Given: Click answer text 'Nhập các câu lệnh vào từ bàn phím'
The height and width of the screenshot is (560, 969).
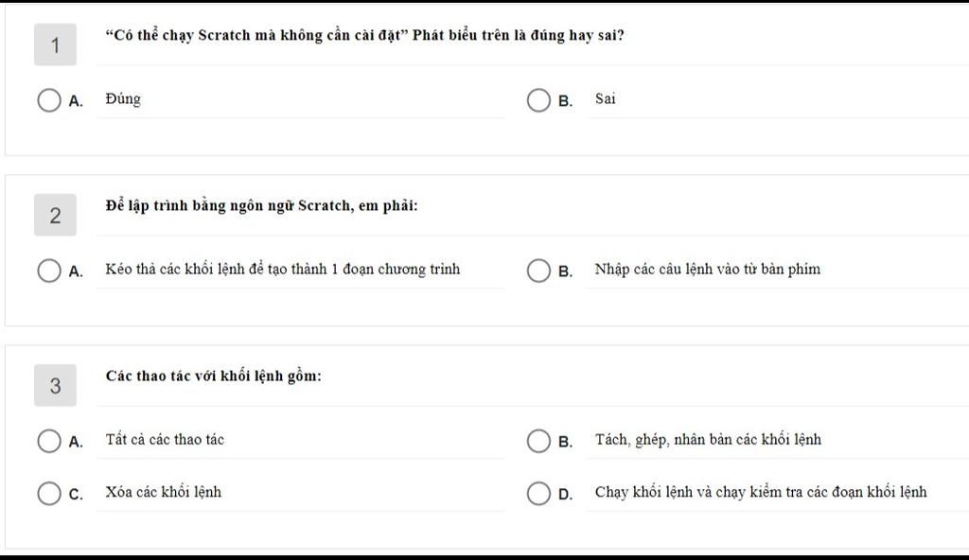Looking at the screenshot, I should pyautogui.click(x=707, y=270).
